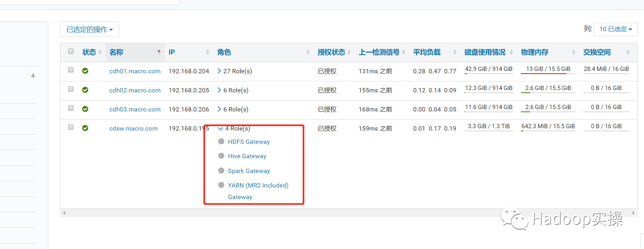This screenshot has width=644, height=249.
Task: Click gray status dot beside YARN Gateway
Action: pyautogui.click(x=221, y=185)
